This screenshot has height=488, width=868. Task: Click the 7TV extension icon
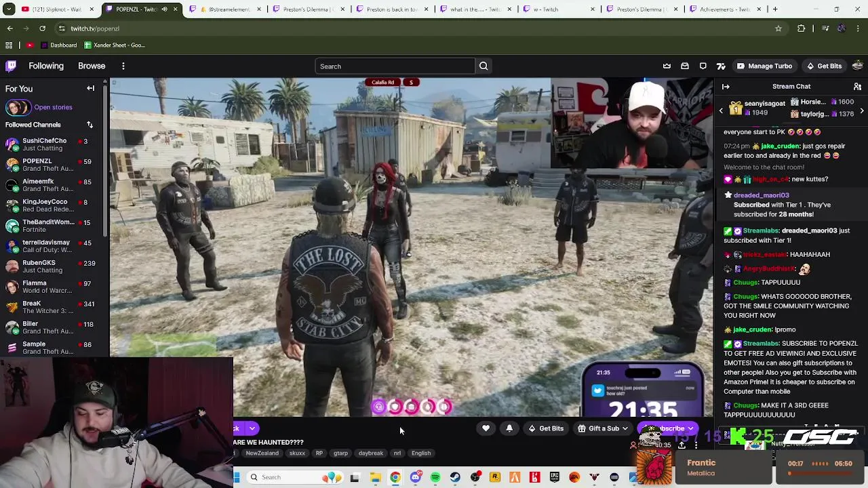pos(721,66)
